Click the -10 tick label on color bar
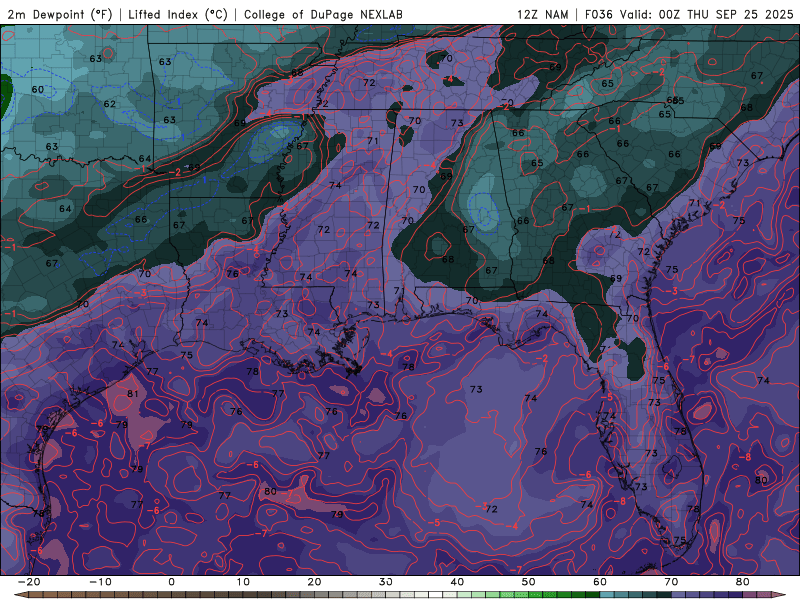The width and height of the screenshot is (800, 600). 100,582
